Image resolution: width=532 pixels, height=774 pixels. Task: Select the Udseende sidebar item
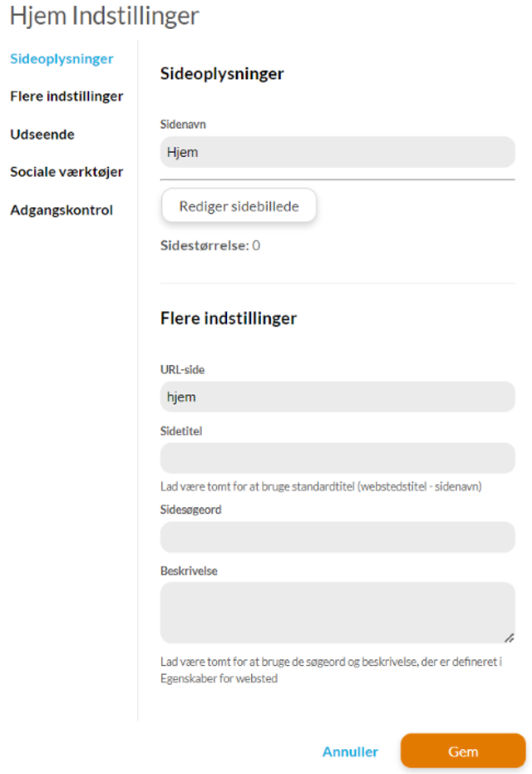click(x=42, y=135)
